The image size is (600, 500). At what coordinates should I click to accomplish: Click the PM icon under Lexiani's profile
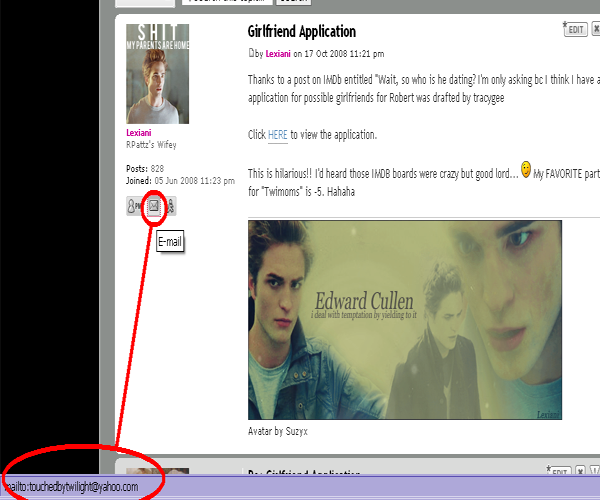(134, 206)
